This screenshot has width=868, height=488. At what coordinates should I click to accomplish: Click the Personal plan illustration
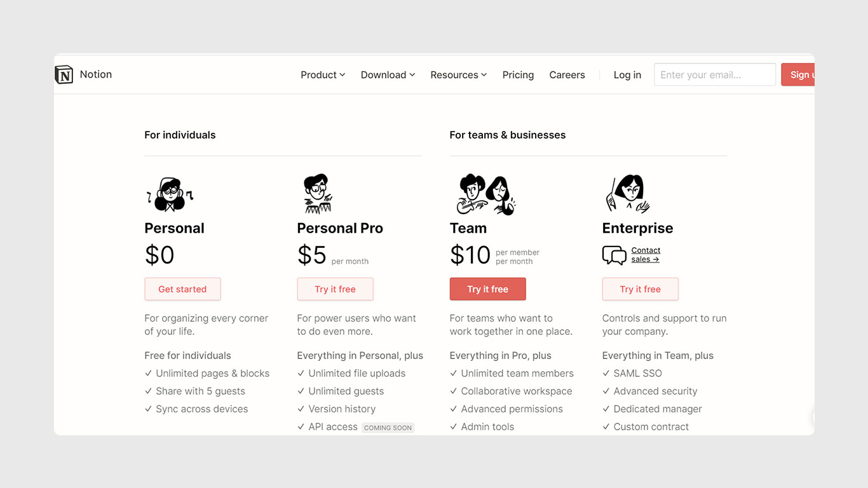pyautogui.click(x=170, y=194)
